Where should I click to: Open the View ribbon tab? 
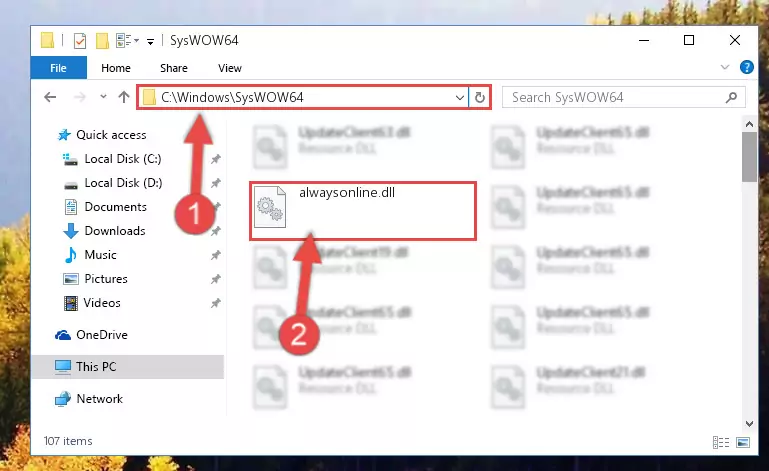(x=230, y=68)
